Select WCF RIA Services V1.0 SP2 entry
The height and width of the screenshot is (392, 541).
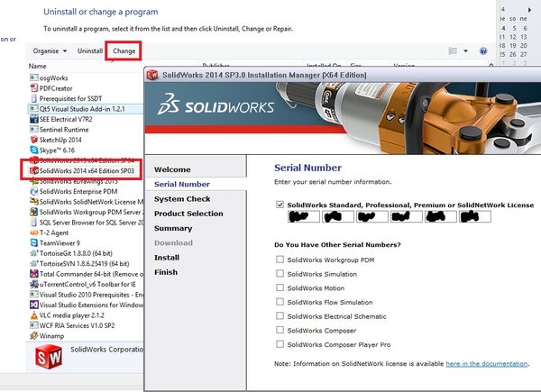(72, 325)
